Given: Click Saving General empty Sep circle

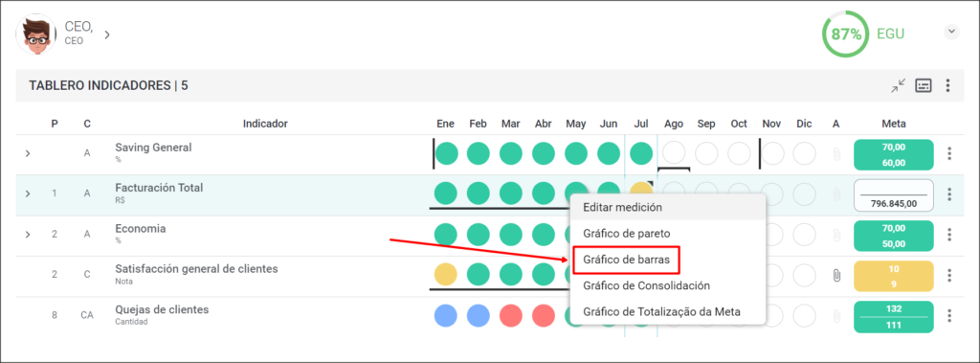Looking at the screenshot, I should (706, 153).
